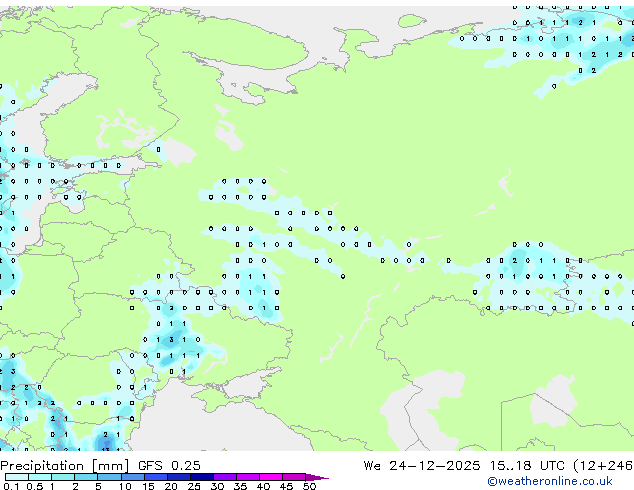The image size is (634, 490).
Task: Click the legend label '45'
Action: click(x=286, y=486)
